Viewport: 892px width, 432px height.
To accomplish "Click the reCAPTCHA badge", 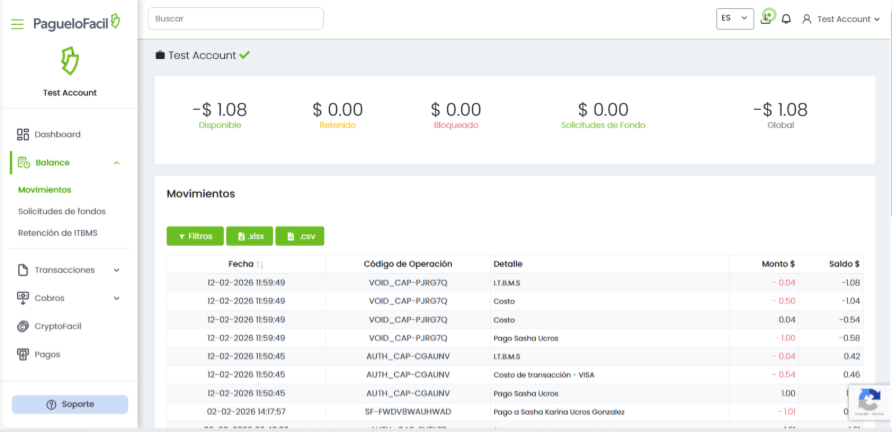I will coord(868,402).
